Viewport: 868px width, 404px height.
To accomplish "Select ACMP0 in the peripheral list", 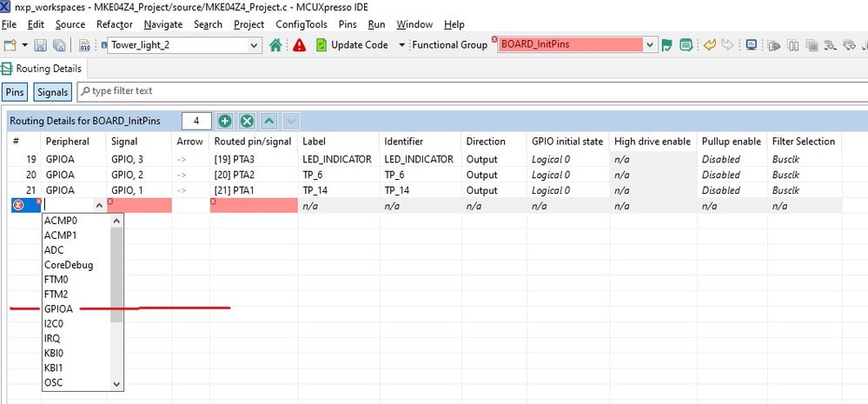I will coord(76,221).
